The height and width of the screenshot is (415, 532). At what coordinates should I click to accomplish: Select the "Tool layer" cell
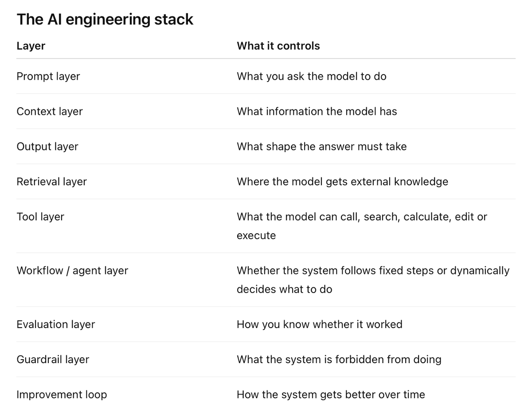point(40,217)
